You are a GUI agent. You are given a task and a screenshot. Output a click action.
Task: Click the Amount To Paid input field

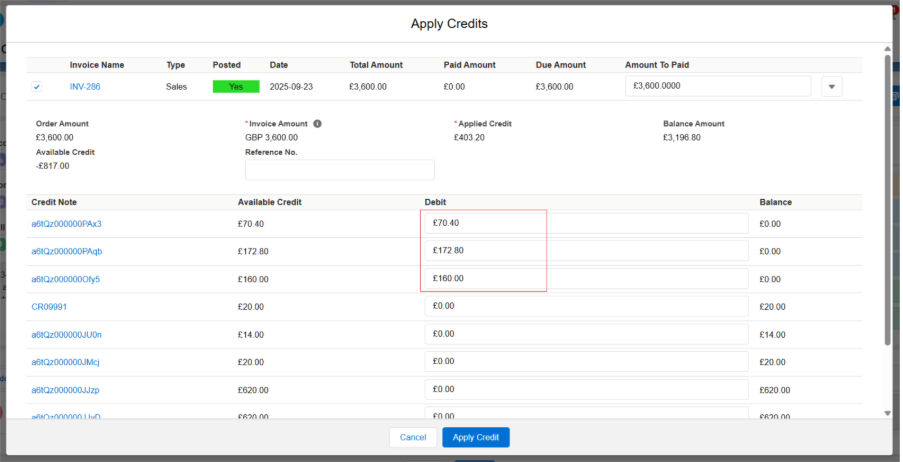pos(717,86)
